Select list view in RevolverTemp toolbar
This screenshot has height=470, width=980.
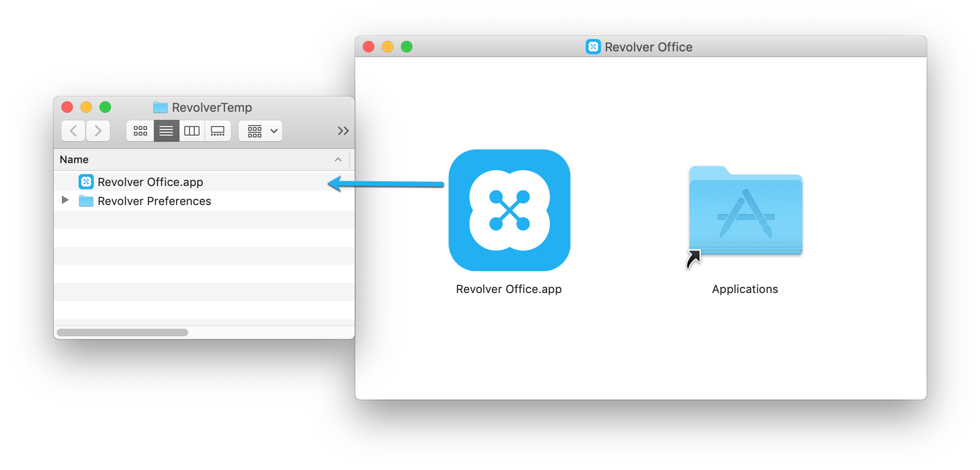166,131
